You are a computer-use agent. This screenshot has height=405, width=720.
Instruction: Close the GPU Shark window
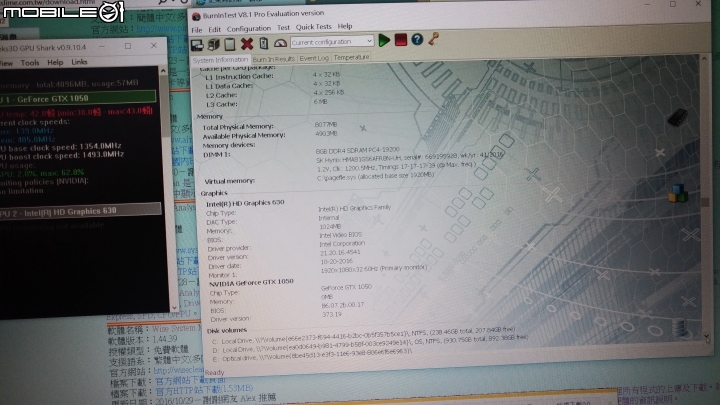click(154, 46)
